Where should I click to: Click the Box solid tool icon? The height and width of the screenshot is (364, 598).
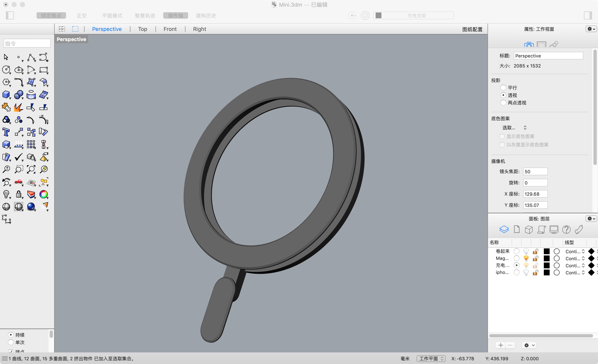tap(6, 95)
